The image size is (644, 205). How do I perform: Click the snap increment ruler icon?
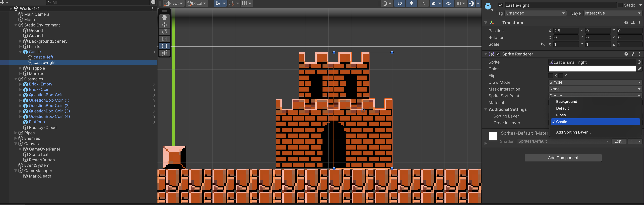(x=244, y=3)
